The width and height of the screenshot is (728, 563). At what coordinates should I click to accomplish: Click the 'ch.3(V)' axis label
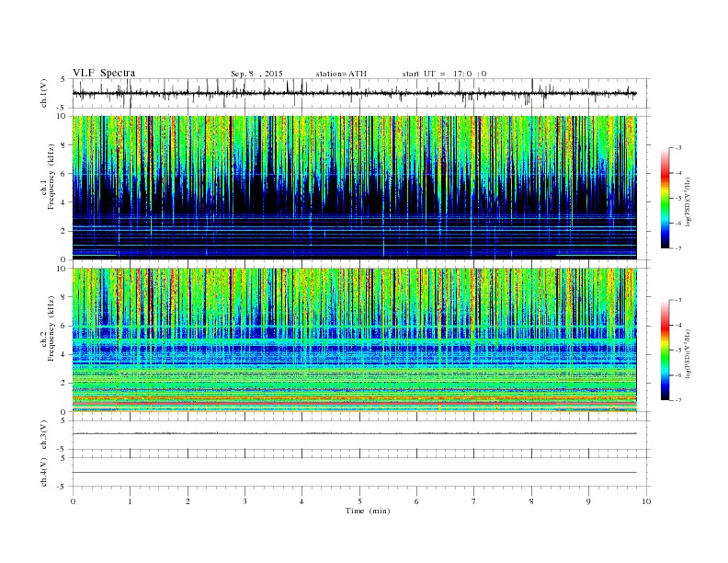click(44, 435)
